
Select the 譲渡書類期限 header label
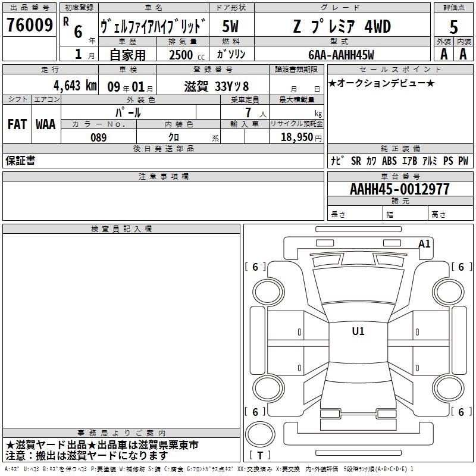click(x=296, y=69)
